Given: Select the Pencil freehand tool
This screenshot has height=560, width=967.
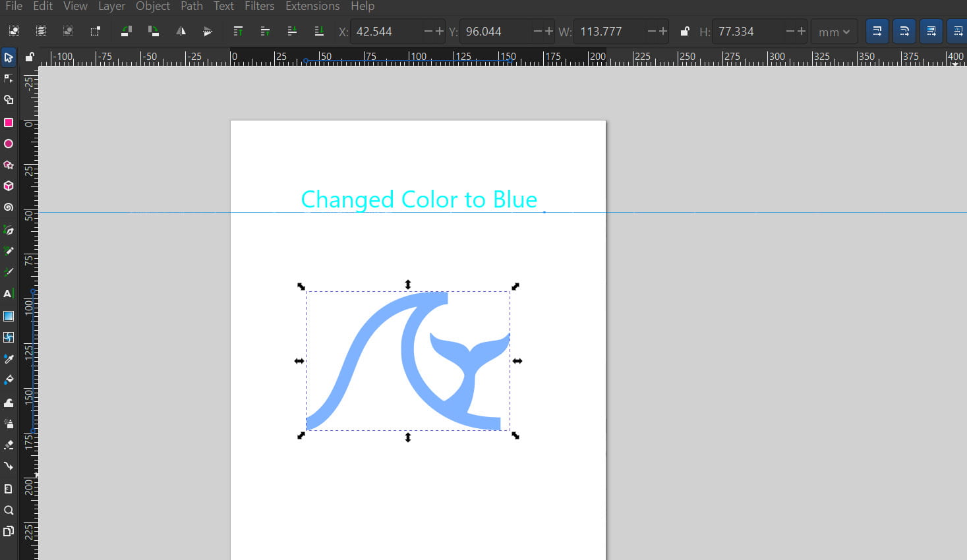Looking at the screenshot, I should coord(9,251).
